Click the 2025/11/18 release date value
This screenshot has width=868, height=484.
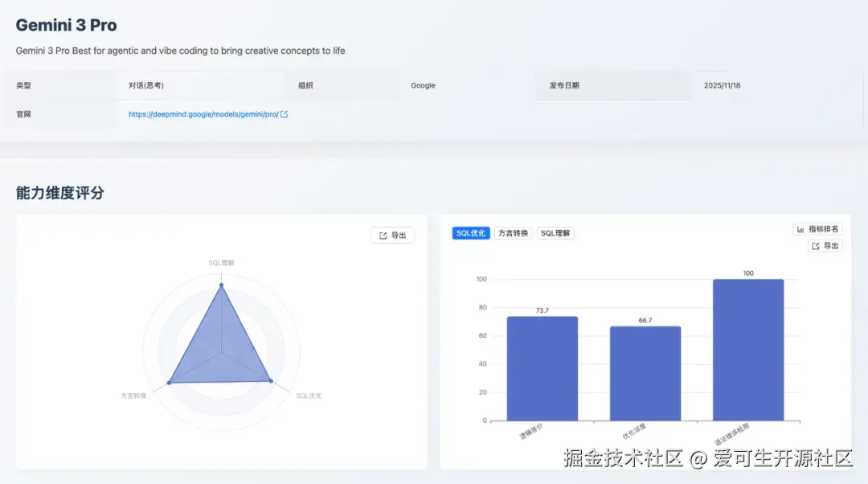coord(722,85)
